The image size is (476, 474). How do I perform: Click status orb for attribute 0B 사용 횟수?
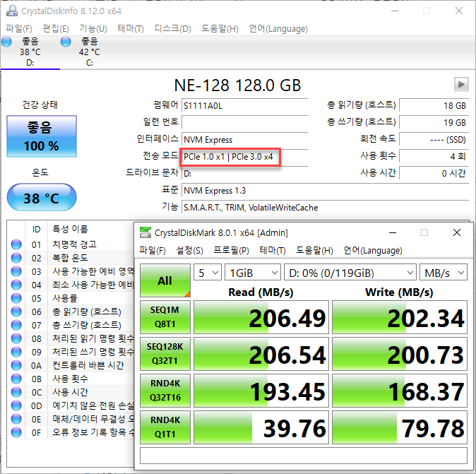click(x=16, y=379)
